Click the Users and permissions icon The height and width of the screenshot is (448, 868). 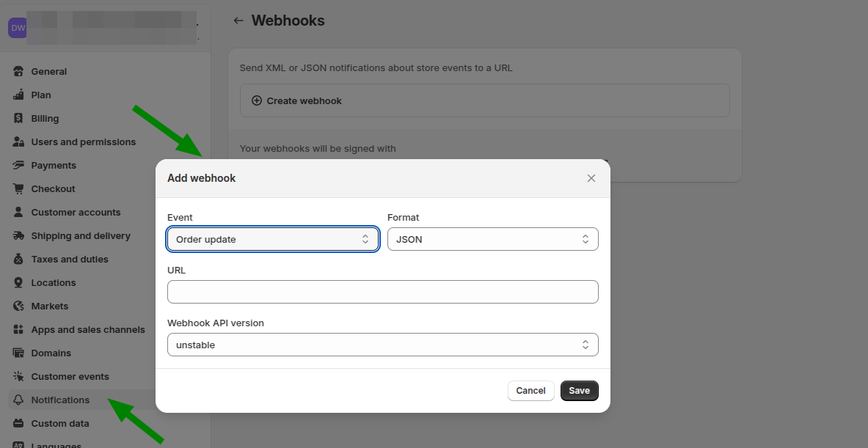[x=18, y=142]
